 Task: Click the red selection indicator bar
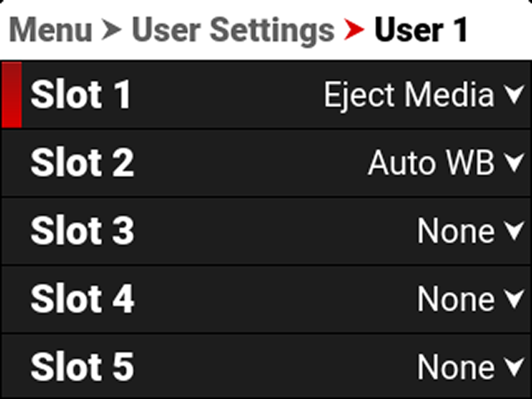pyautogui.click(x=12, y=94)
